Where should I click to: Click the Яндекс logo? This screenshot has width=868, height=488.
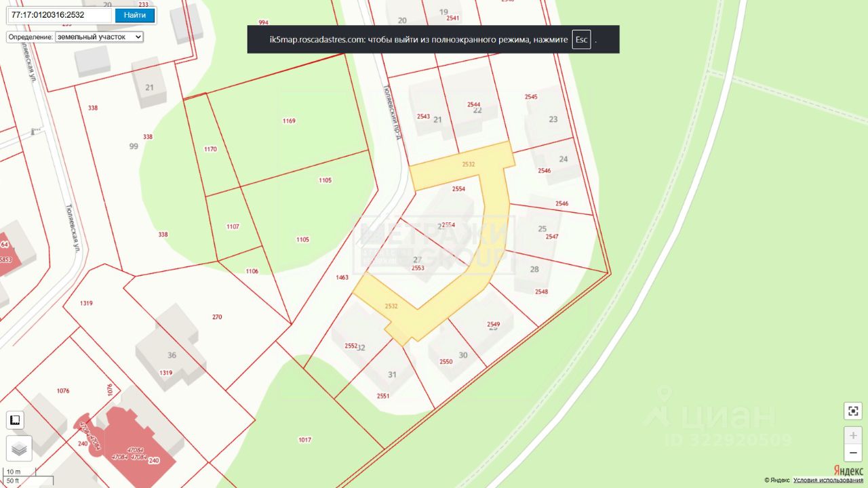848,471
